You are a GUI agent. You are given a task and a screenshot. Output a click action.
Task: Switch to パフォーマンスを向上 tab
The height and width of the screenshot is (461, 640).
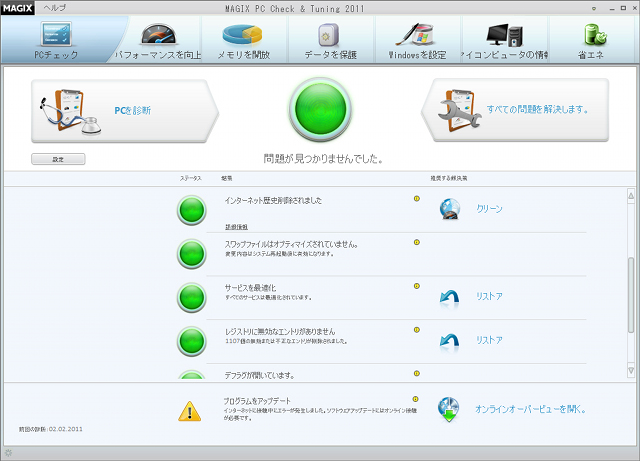point(158,40)
